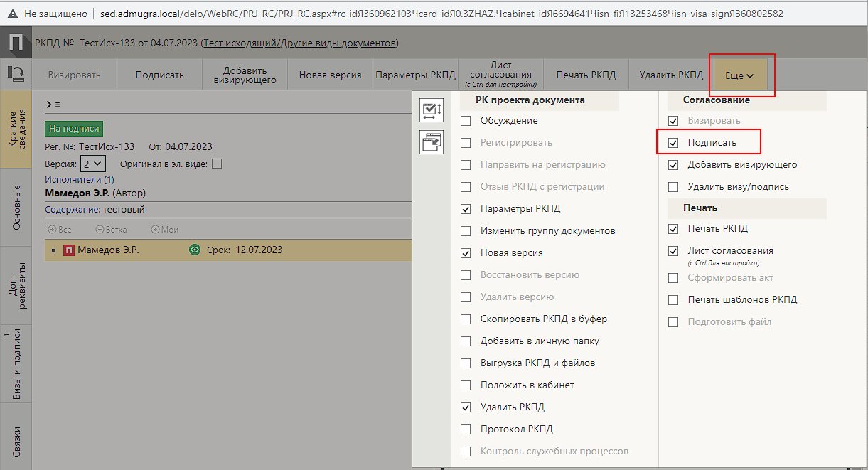Click the Печать РКПД toolbar button
The width and height of the screenshot is (868, 470).
coord(586,75)
